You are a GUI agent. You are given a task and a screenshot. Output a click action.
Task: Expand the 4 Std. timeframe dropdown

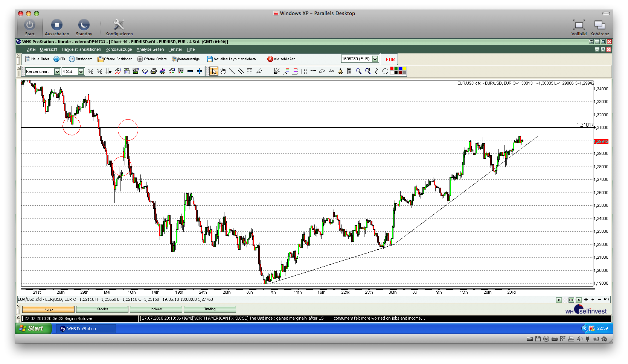[x=81, y=71]
